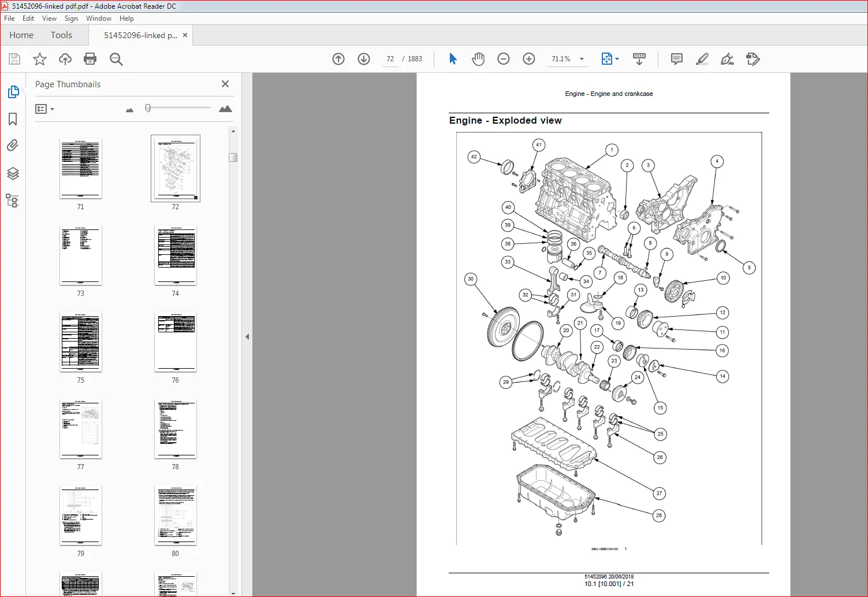The image size is (868, 597).
Task: Open the Sign document pen icon
Action: pyautogui.click(x=728, y=59)
